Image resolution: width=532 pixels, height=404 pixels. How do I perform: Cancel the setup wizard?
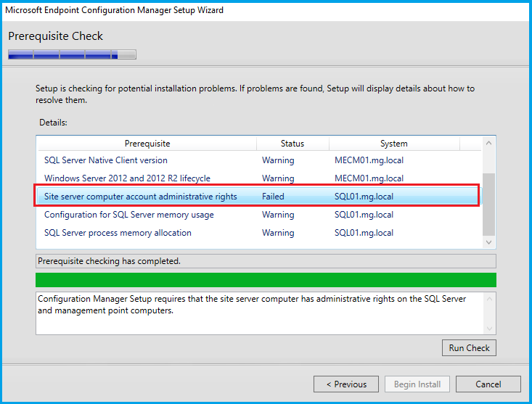point(488,384)
